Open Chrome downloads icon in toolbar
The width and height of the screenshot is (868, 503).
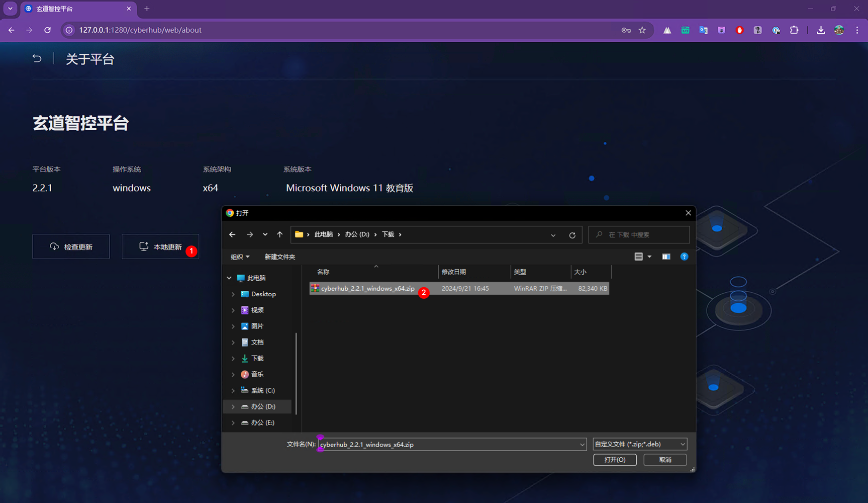[821, 30]
